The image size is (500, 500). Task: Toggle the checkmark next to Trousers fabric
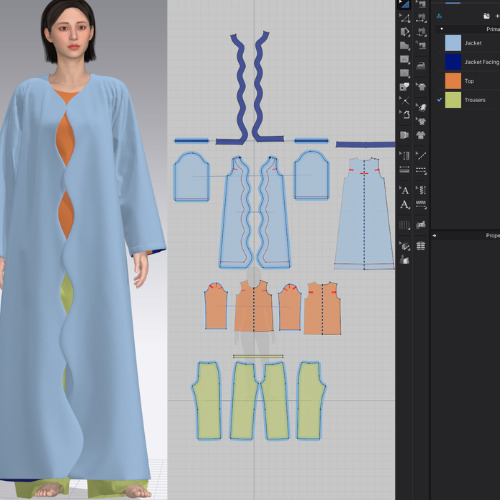(439, 100)
